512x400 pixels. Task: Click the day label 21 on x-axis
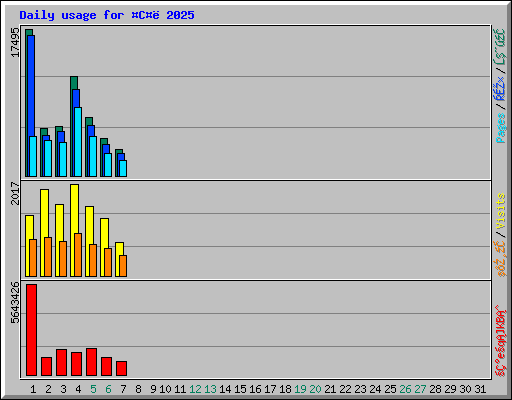pos(330,389)
